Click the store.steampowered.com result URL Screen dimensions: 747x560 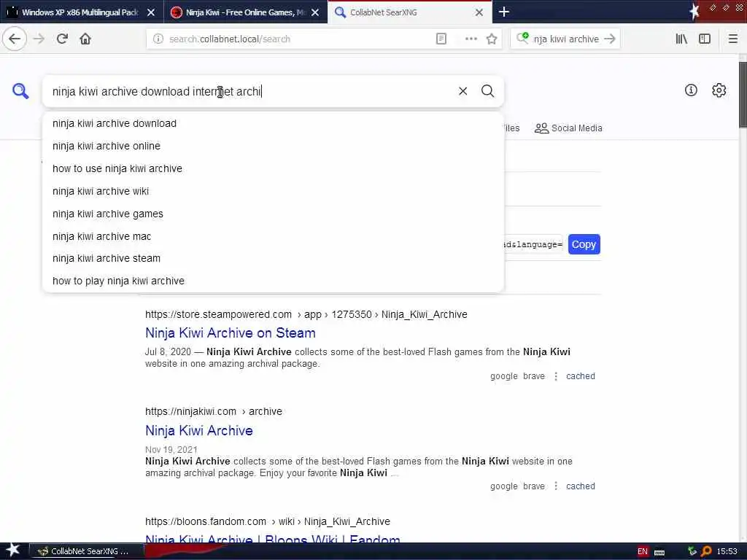coord(306,314)
